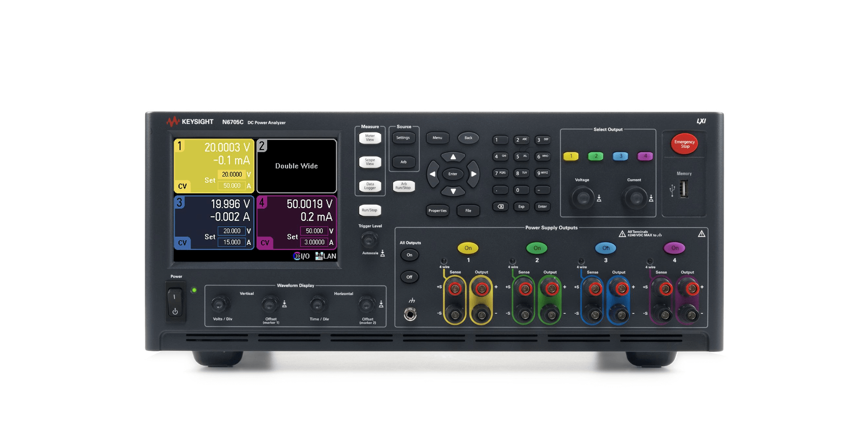This screenshot has width=868, height=445.
Task: Open the Properties key
Action: point(437,211)
